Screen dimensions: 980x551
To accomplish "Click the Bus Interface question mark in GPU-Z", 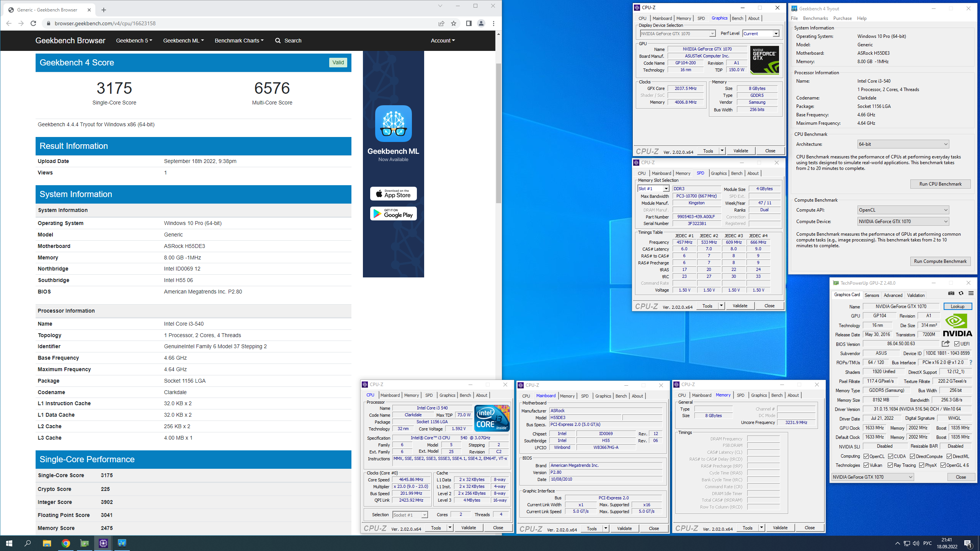I will 970,362.
